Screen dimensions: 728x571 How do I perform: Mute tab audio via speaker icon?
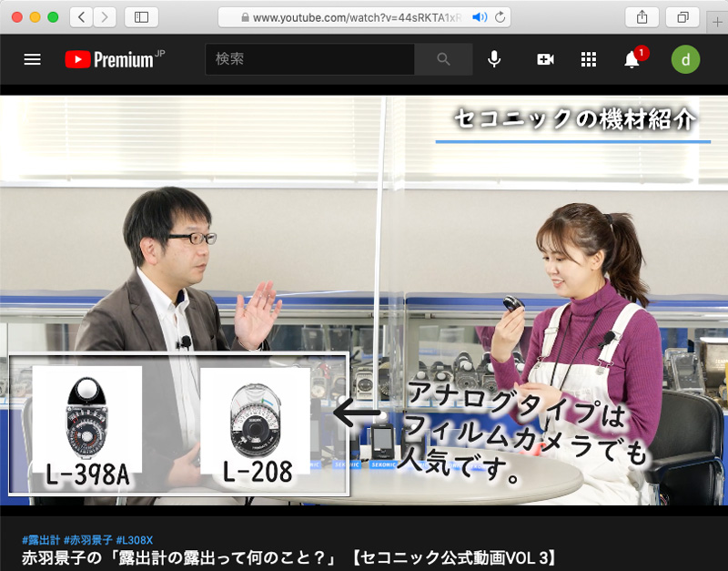coord(477,15)
